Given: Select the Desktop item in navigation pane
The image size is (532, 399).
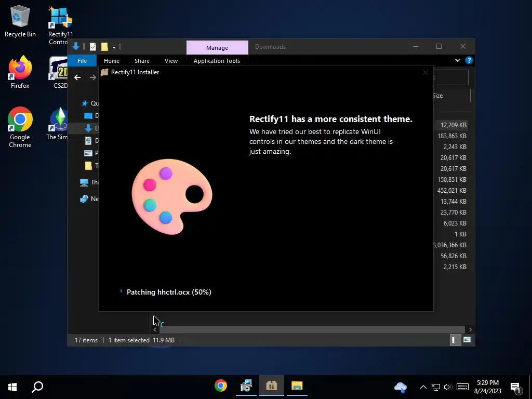Looking at the screenshot, I should (91, 116).
